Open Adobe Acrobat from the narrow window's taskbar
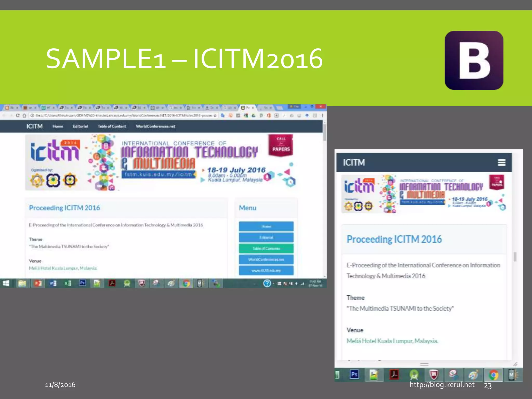This screenshot has height=399, width=532. [x=394, y=375]
